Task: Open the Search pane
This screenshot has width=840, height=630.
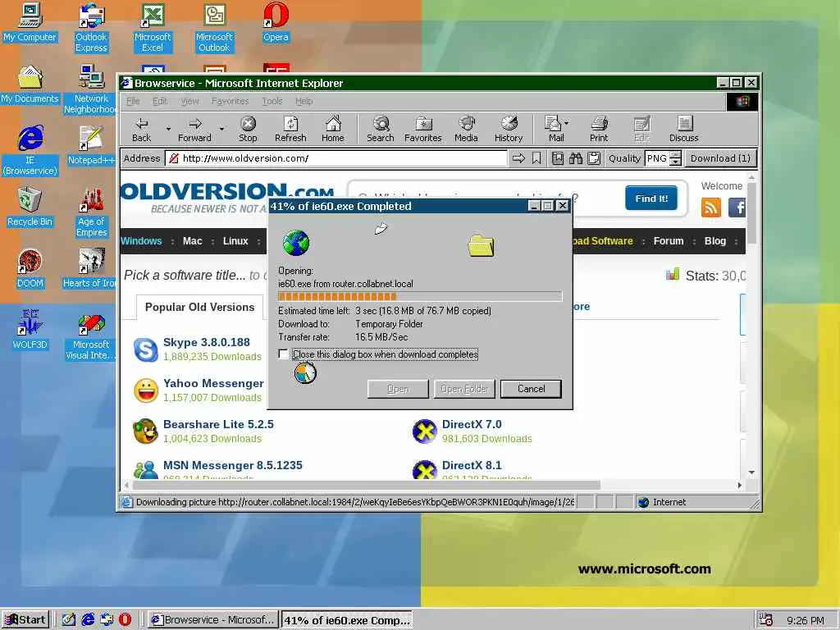Action: coord(381,129)
